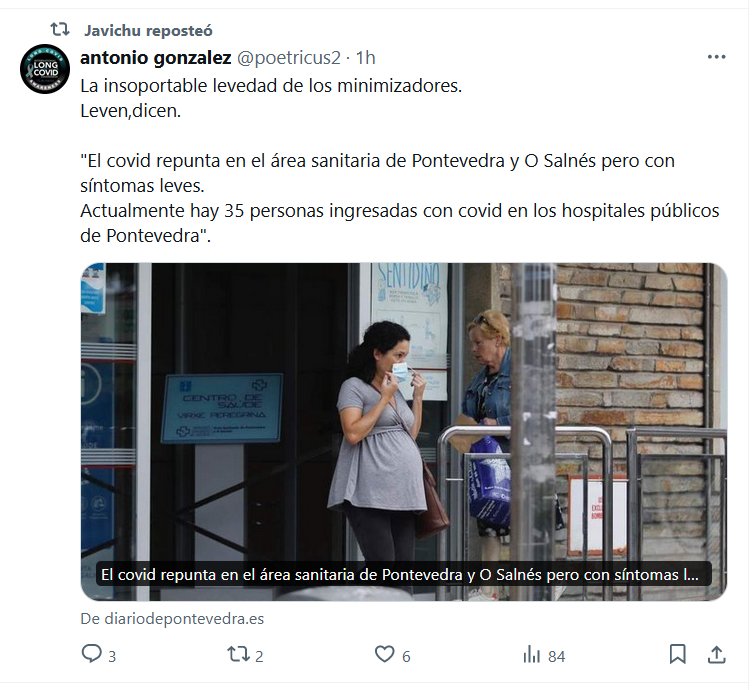Click the 1h timestamp
Screen dimensions: 756x690
[365, 57]
